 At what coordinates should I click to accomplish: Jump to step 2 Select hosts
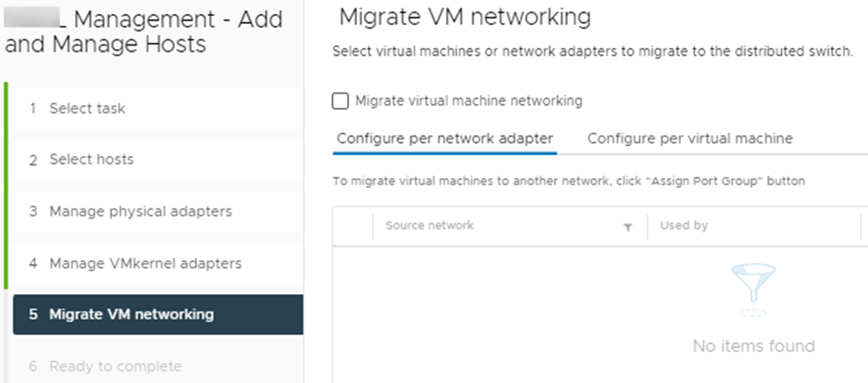click(91, 159)
